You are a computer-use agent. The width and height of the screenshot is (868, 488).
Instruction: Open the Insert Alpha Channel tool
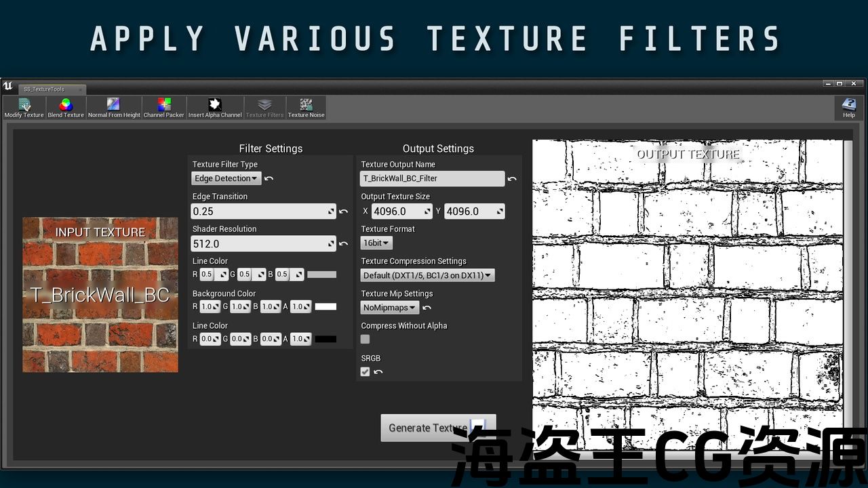click(215, 108)
